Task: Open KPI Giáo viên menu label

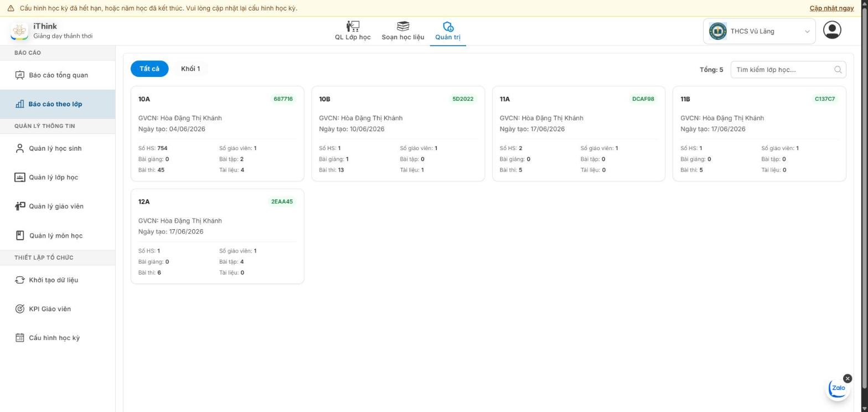Action: point(50,309)
